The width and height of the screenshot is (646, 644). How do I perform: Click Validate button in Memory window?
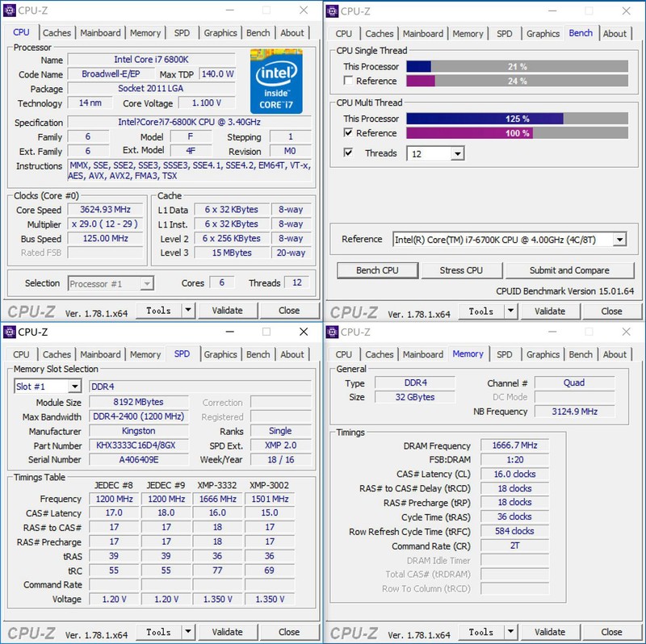550,632
